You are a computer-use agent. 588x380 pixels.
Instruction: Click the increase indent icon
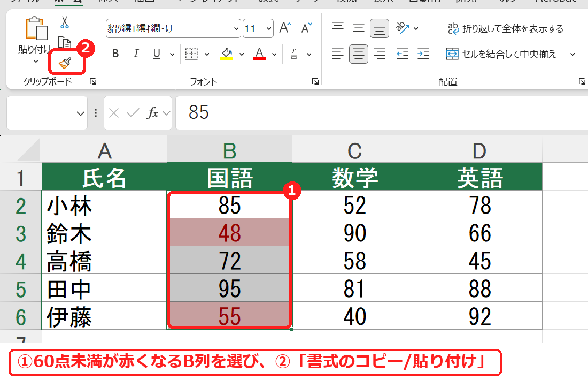click(423, 54)
